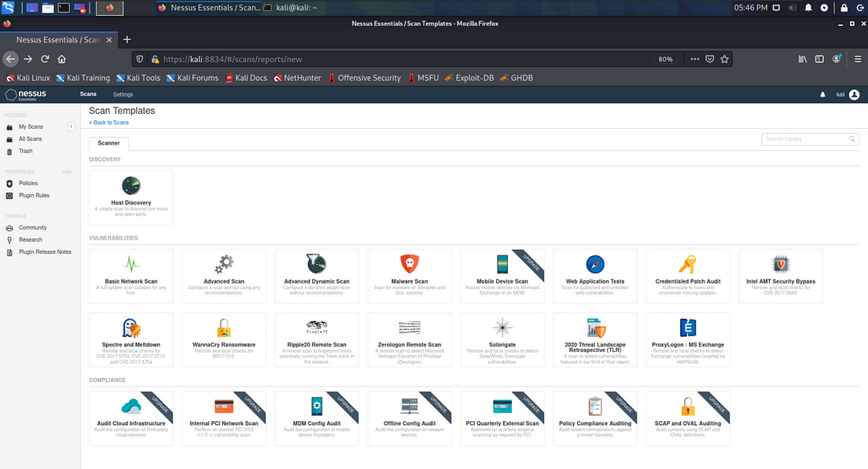Open the kali user account menu

coord(848,94)
